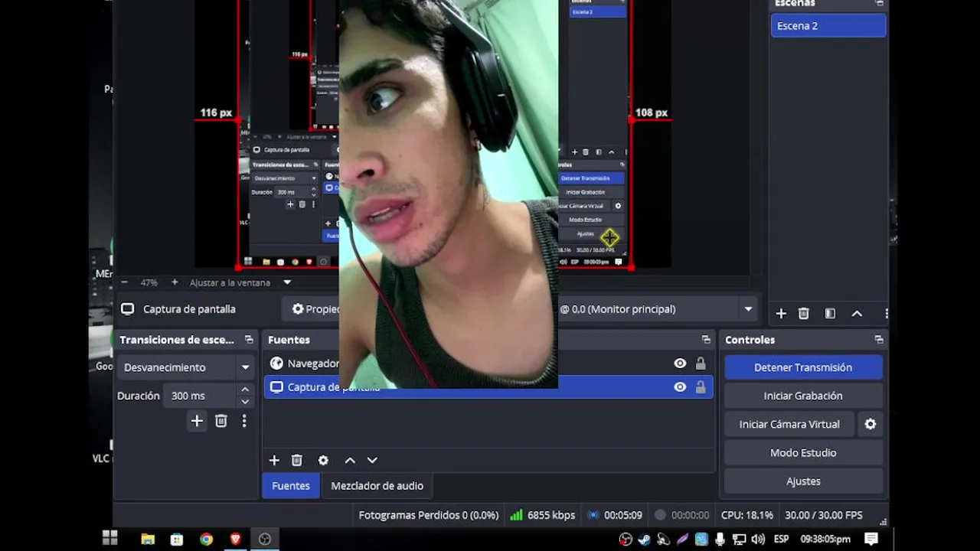
Task: Switch to the Fuentes tab
Action: [x=291, y=486]
